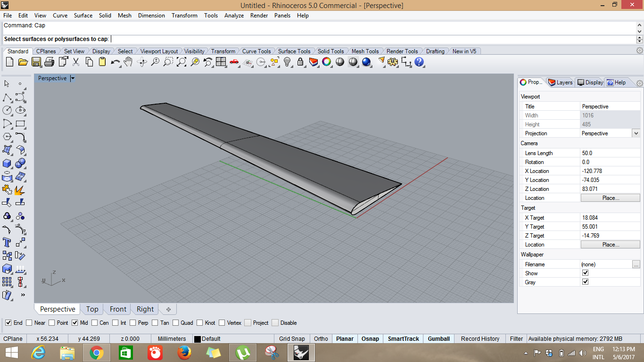Open the Surface menu
The width and height of the screenshot is (644, 362).
[83, 16]
